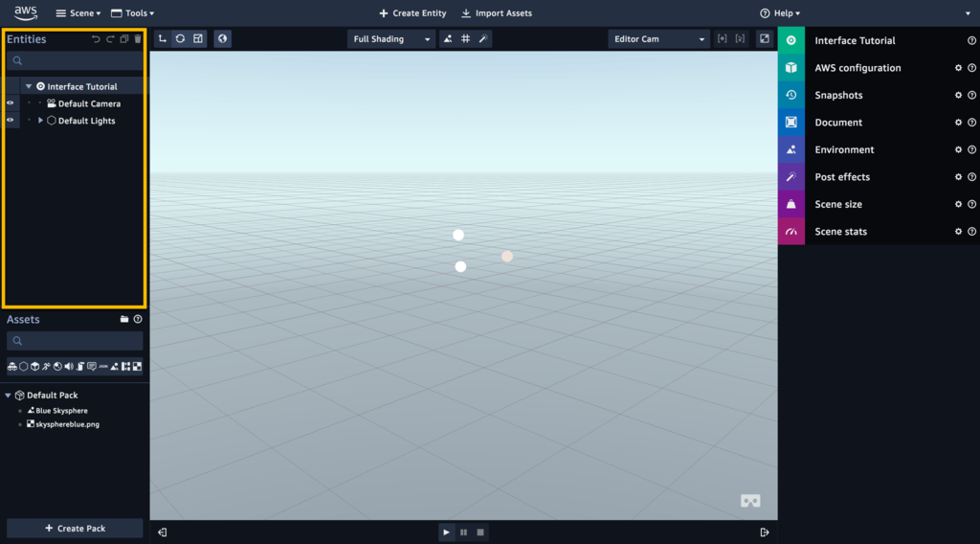This screenshot has height=544, width=980.
Task: Open Snapshots gear settings
Action: [958, 95]
